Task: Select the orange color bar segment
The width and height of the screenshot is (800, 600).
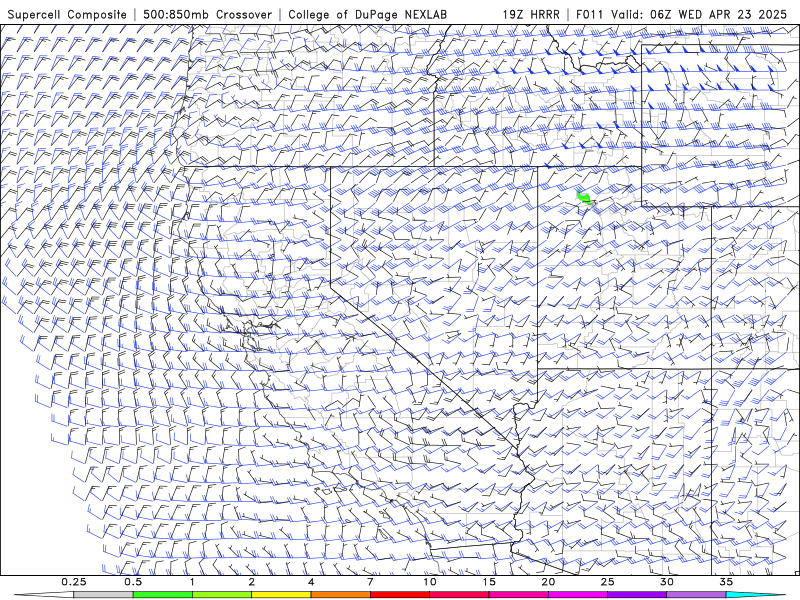Action: click(340, 595)
